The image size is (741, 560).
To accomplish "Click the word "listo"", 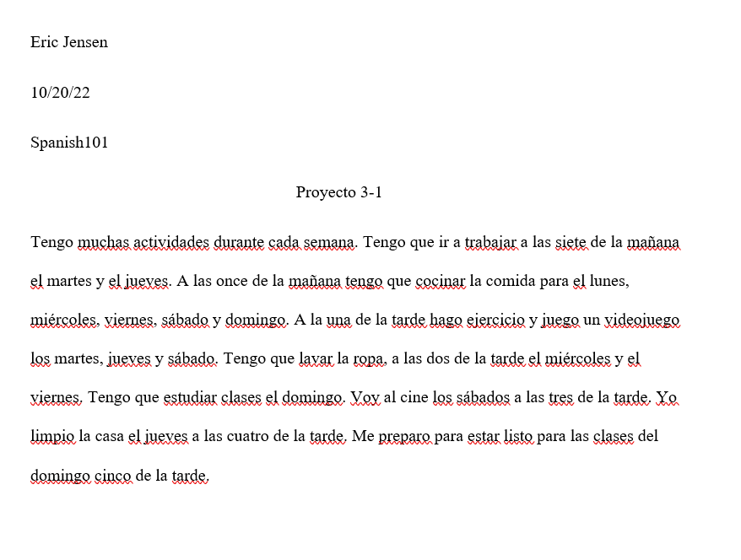I will point(518,436).
